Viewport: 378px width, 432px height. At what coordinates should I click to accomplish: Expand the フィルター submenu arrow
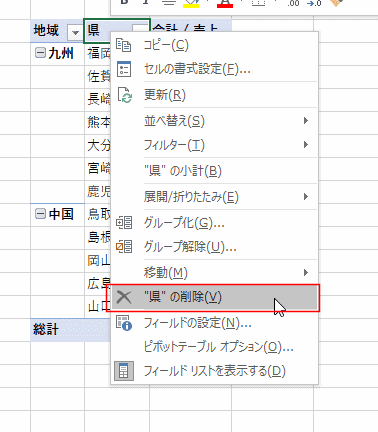[306, 144]
